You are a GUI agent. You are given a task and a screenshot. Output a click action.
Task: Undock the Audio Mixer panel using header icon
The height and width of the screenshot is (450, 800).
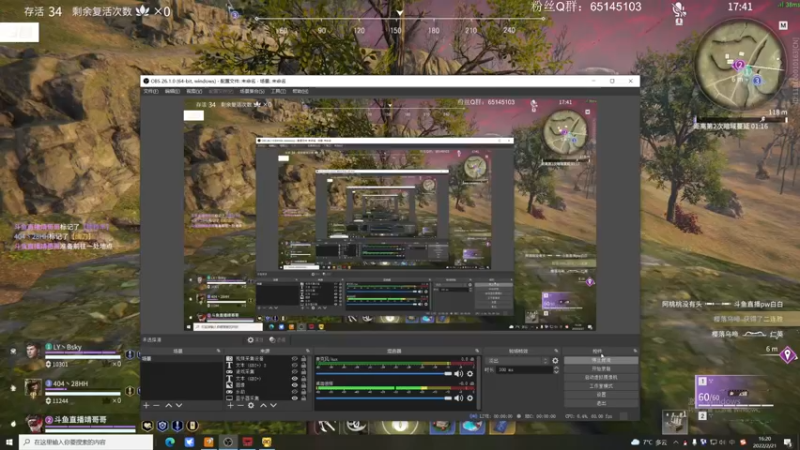[477, 351]
